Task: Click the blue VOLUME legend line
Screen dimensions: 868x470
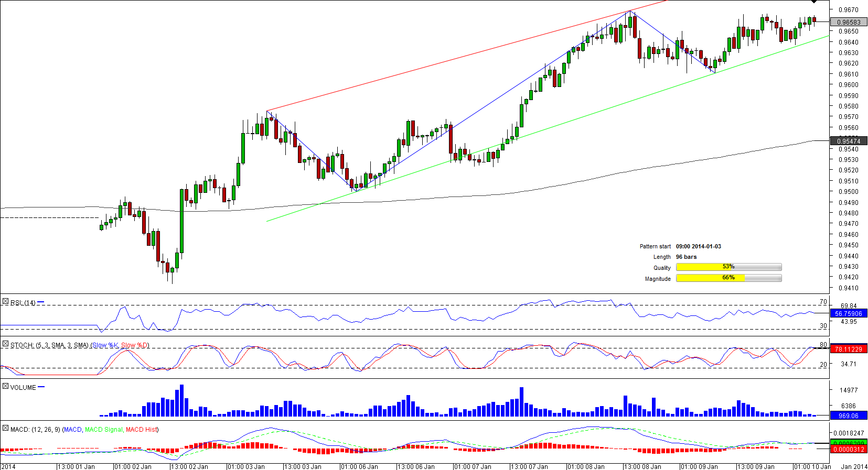Action: pos(41,387)
